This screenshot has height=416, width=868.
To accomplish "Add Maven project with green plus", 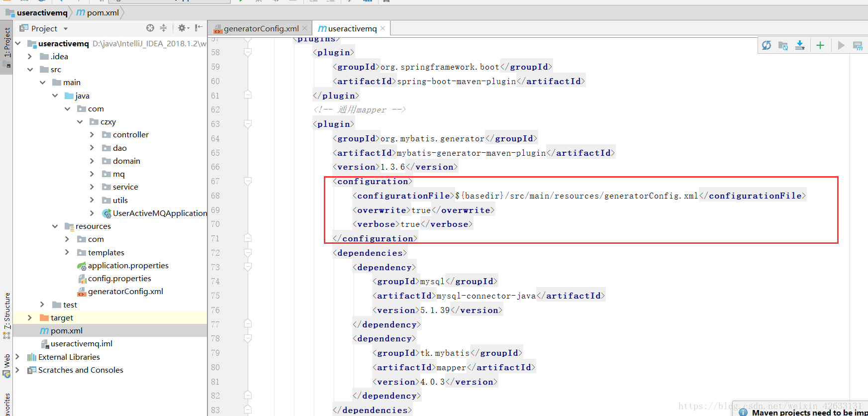I will 820,46.
